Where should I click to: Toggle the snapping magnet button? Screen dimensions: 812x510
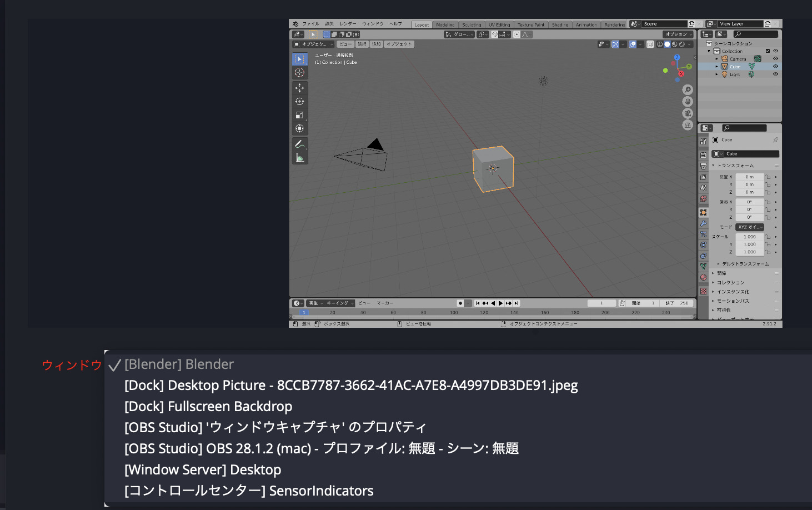495,34
